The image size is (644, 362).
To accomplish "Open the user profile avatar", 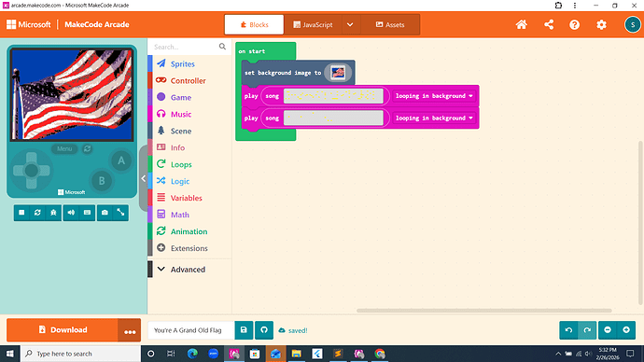I will (633, 24).
